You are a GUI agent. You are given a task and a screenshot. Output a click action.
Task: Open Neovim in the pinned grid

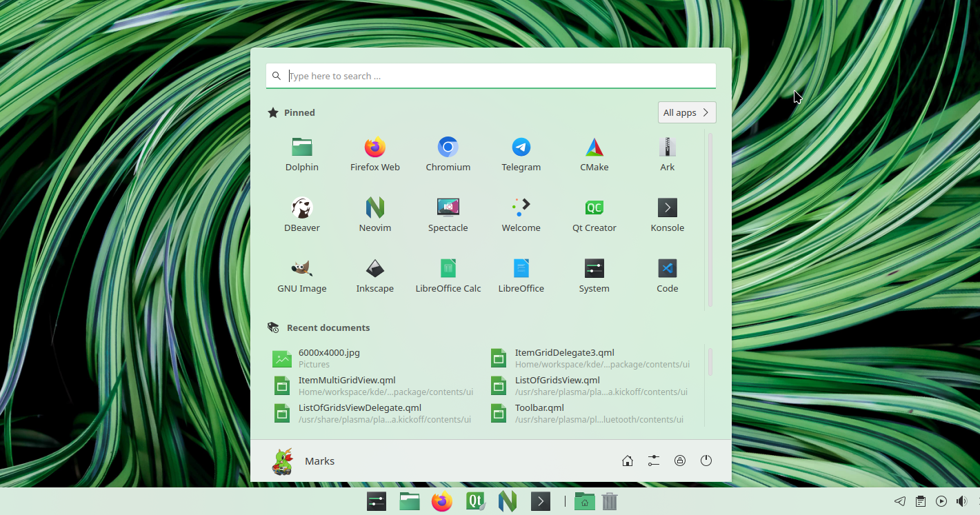pyautogui.click(x=375, y=214)
